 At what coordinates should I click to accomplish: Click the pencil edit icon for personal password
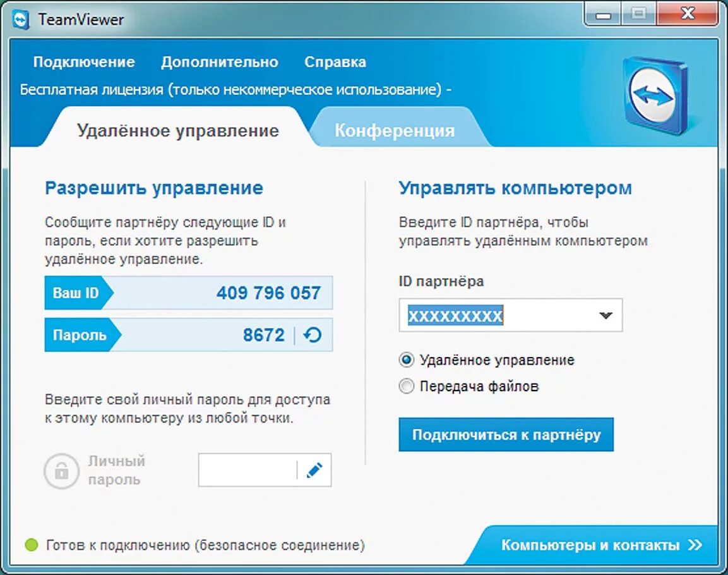(x=314, y=470)
